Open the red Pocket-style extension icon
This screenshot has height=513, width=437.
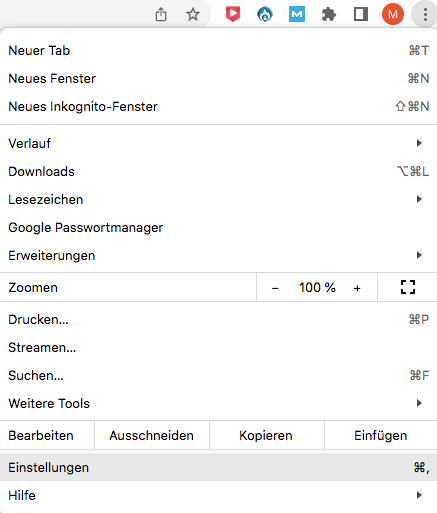tap(233, 14)
